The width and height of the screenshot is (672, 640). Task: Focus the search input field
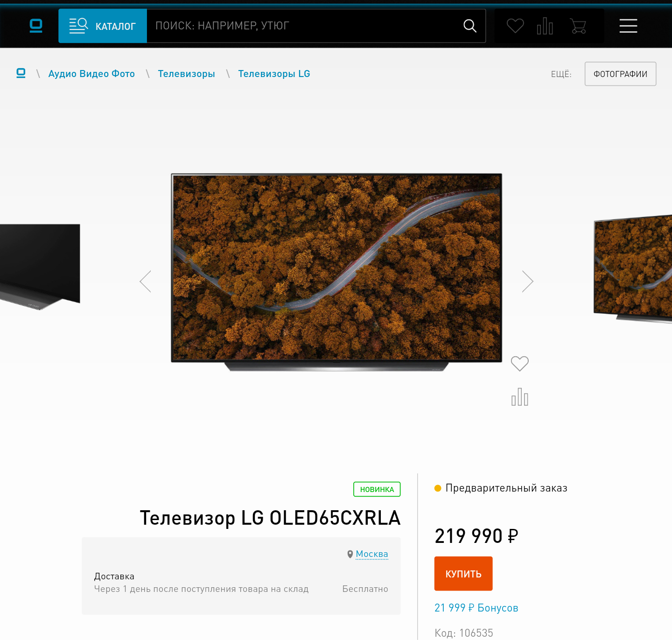[x=303, y=26]
